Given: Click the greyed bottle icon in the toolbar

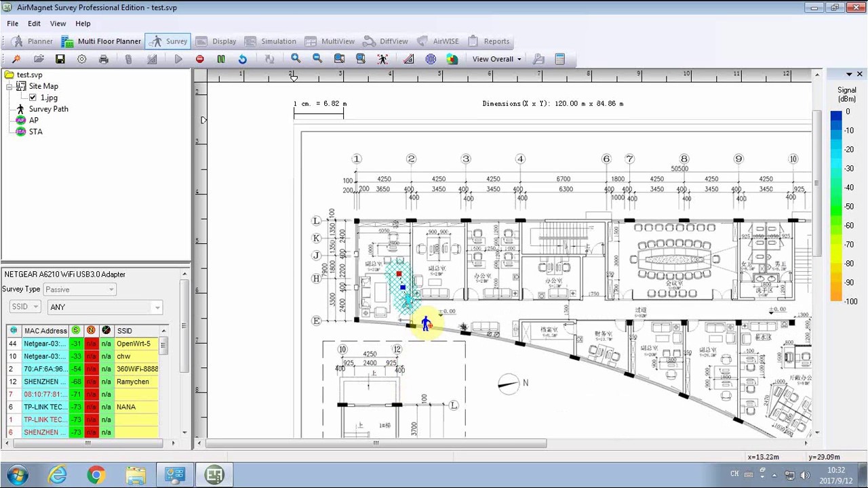Looking at the screenshot, I should (x=128, y=60).
